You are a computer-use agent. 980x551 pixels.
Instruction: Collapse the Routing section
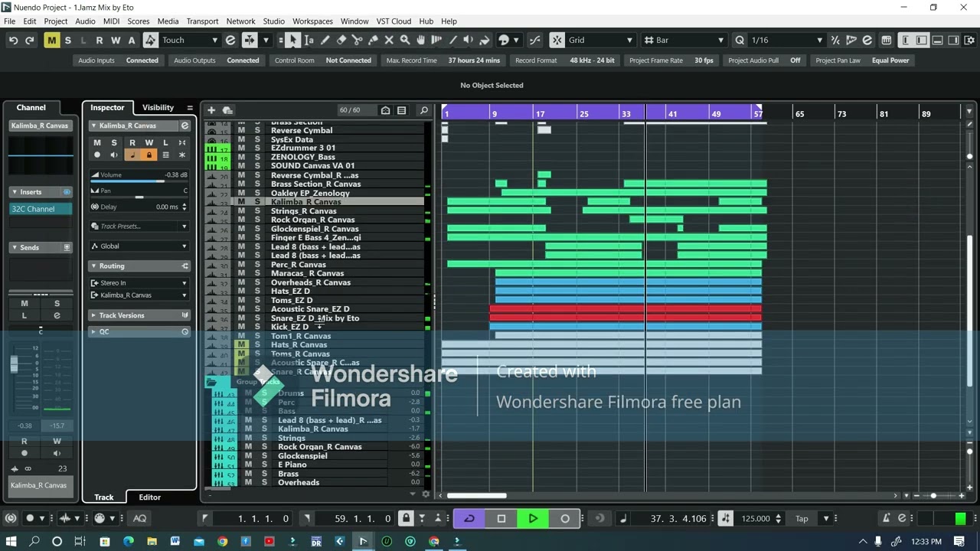click(139, 266)
